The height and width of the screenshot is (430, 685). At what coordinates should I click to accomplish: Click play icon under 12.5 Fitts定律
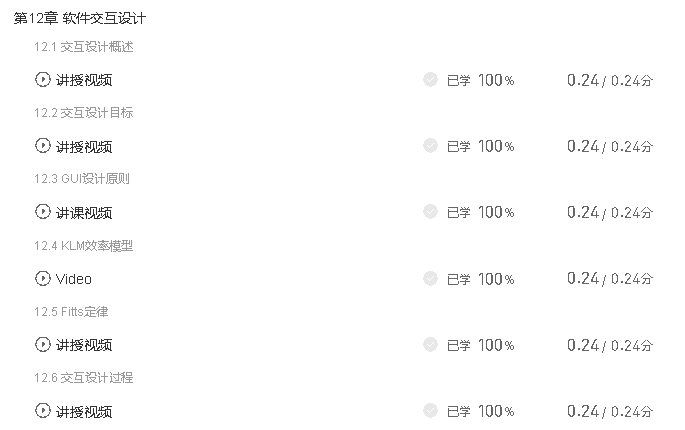(x=43, y=344)
